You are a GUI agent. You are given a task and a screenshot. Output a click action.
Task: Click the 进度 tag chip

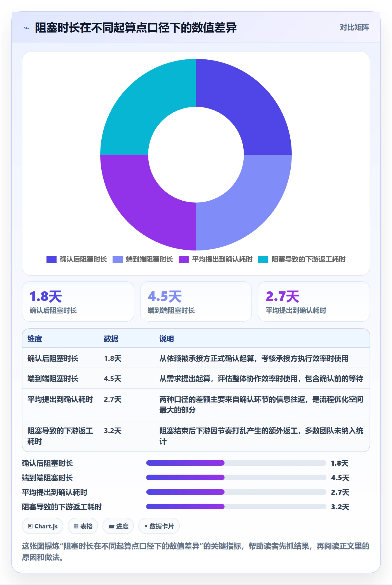coord(118,526)
